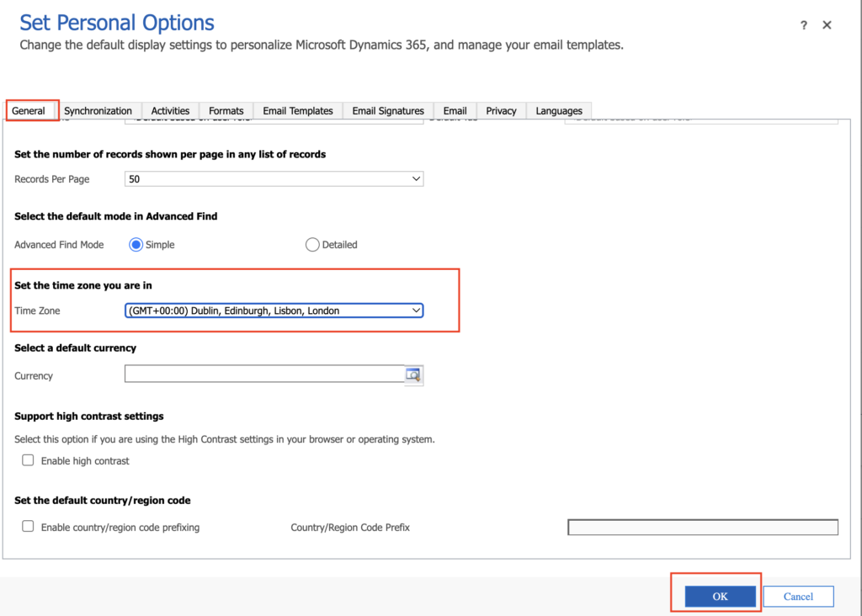Screen dimensions: 862x616
Task: Enable the high contrast checkbox
Action: [x=28, y=460]
